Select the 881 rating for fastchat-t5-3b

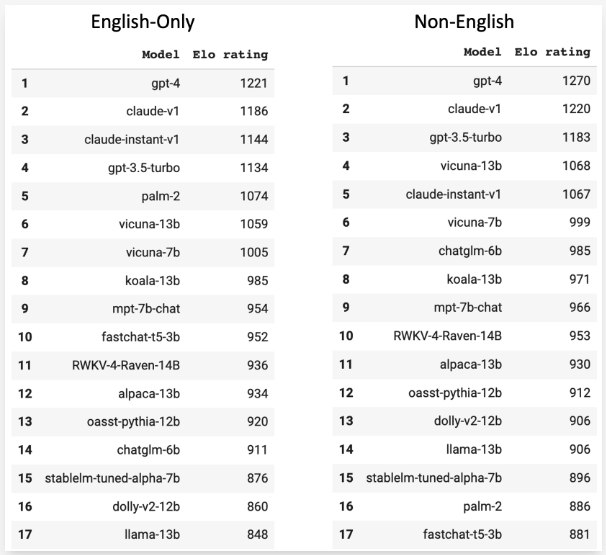(579, 534)
